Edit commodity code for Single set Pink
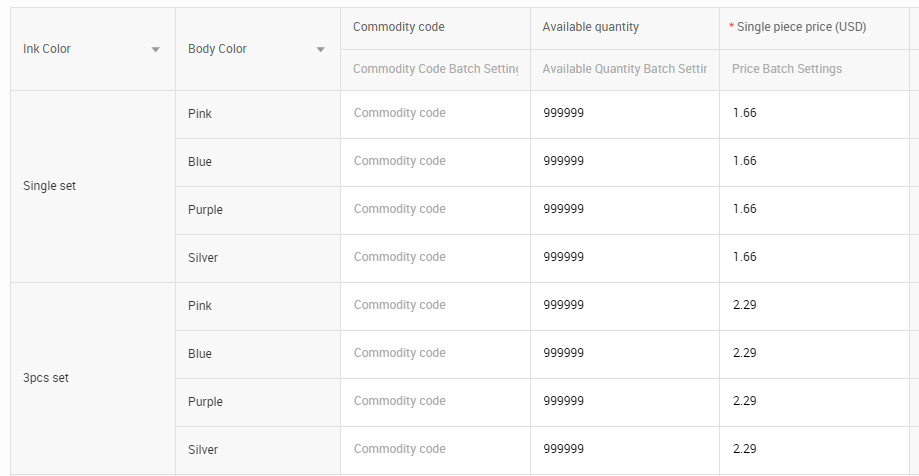Image resolution: width=919 pixels, height=476 pixels. click(435, 113)
